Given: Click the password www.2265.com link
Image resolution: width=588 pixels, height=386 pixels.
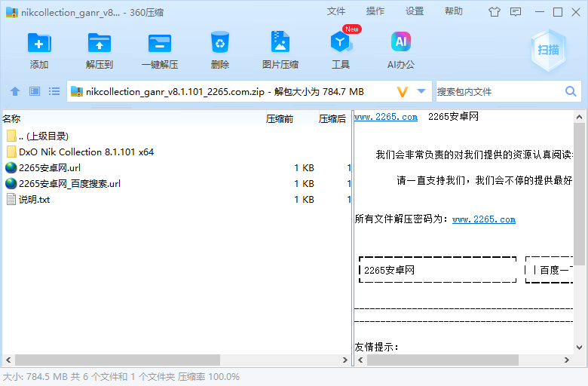Looking at the screenshot, I should coord(484,219).
